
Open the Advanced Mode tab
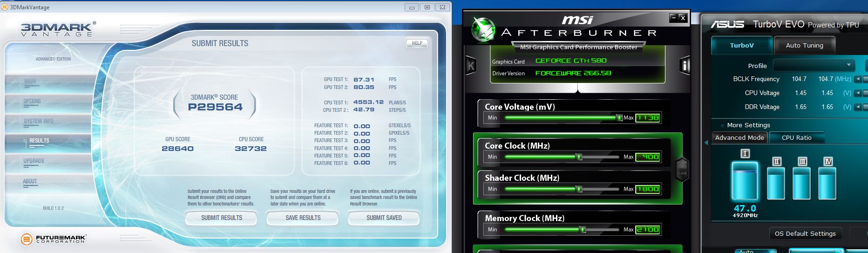click(739, 137)
